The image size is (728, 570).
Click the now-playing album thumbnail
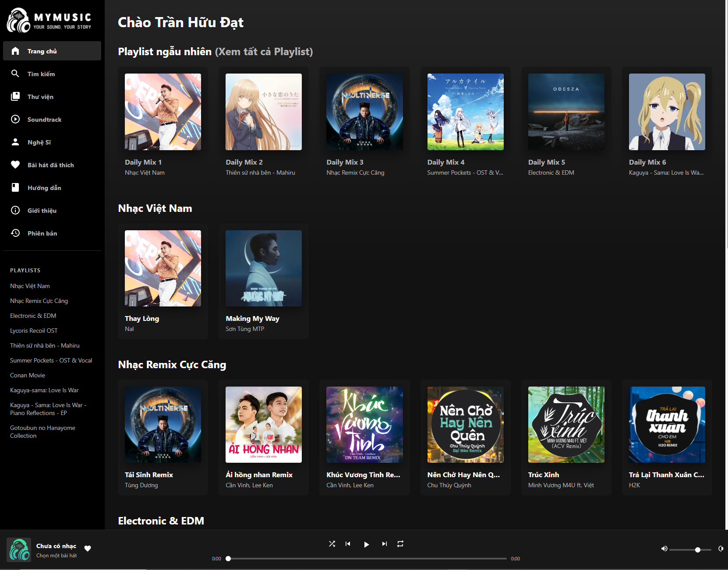pos(19,550)
